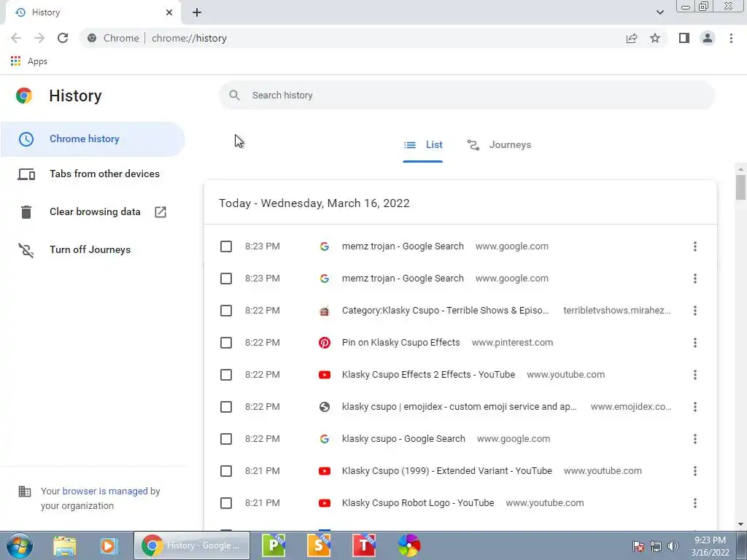Screen dimensions: 747x560
Task: Click the history page vertical scrollbar thumb
Action: (740, 187)
